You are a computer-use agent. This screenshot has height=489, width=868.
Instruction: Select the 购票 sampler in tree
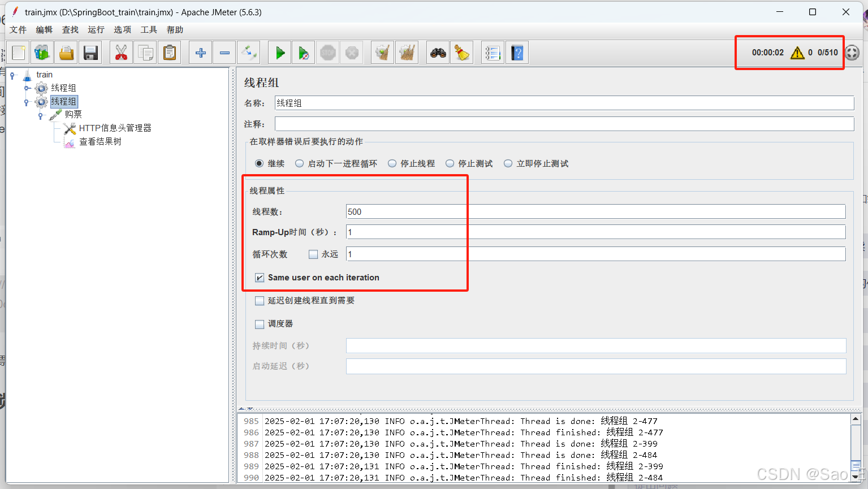click(73, 114)
